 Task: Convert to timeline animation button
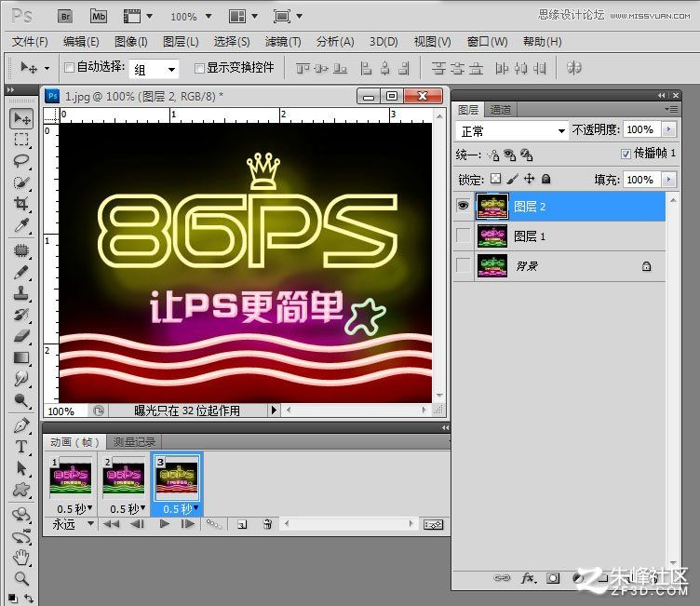click(x=434, y=524)
